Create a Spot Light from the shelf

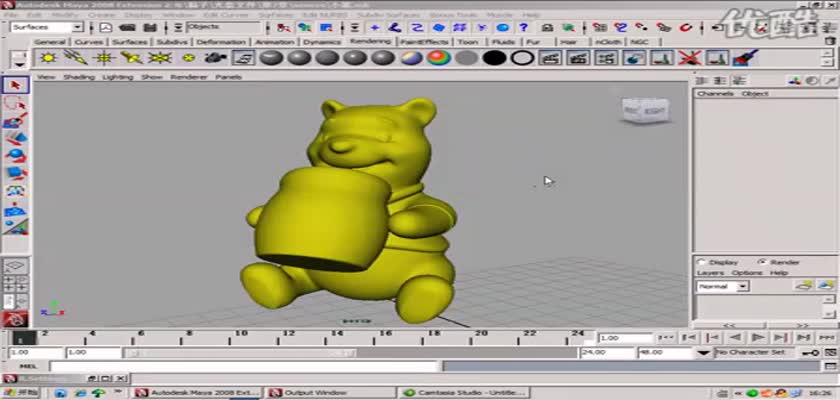click(x=131, y=57)
